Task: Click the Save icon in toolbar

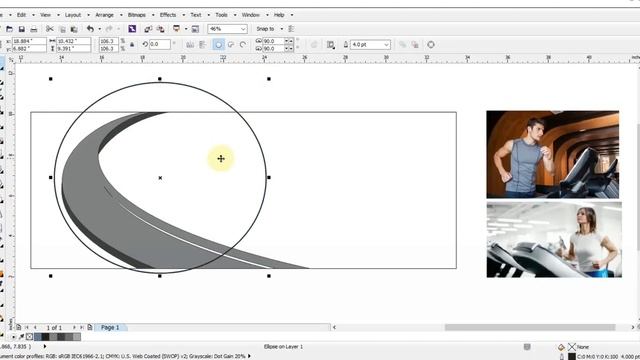Action: [22, 29]
